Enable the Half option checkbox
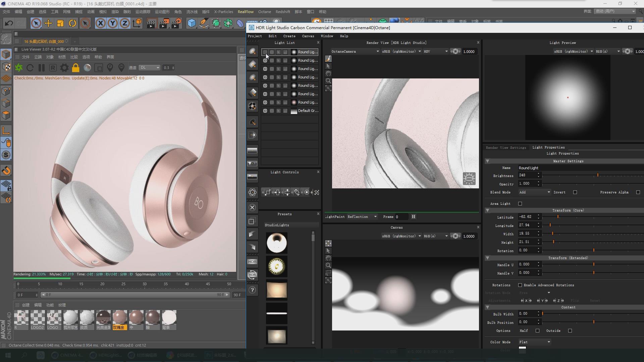 [537, 331]
